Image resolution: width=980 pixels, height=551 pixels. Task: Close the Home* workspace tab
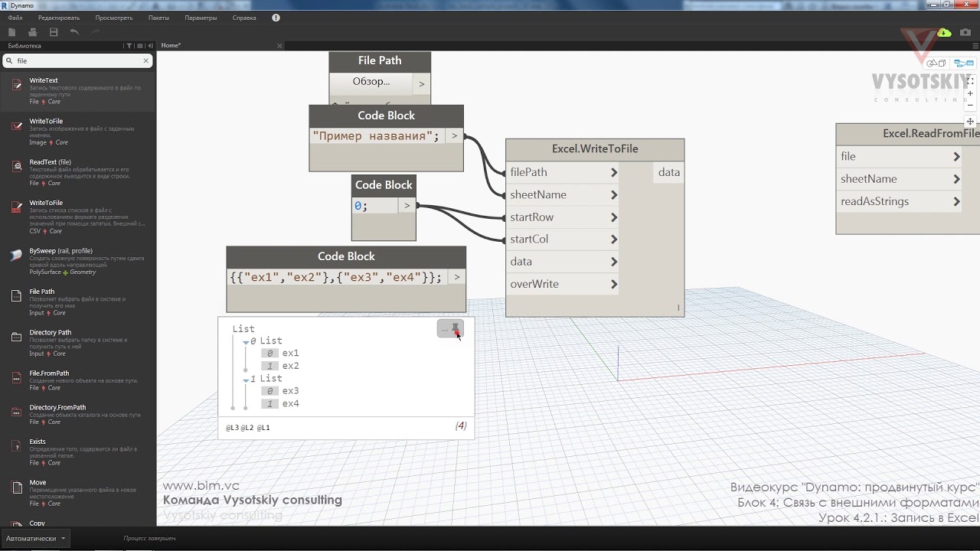279,46
